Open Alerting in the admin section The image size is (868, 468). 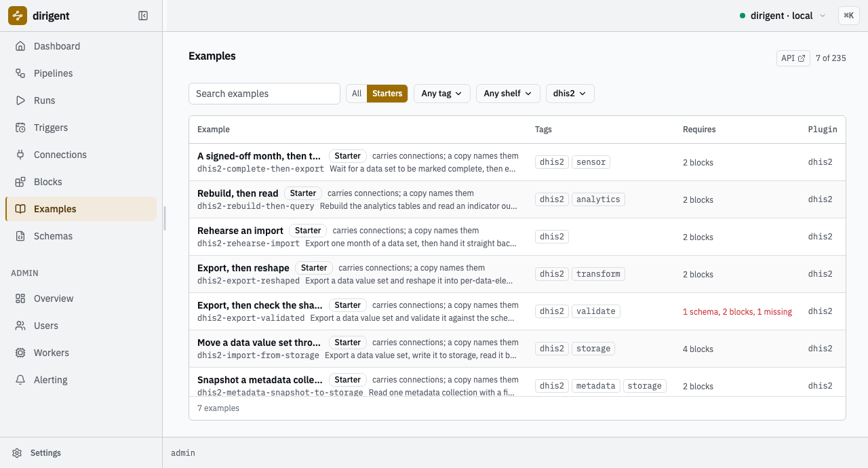click(x=81, y=380)
